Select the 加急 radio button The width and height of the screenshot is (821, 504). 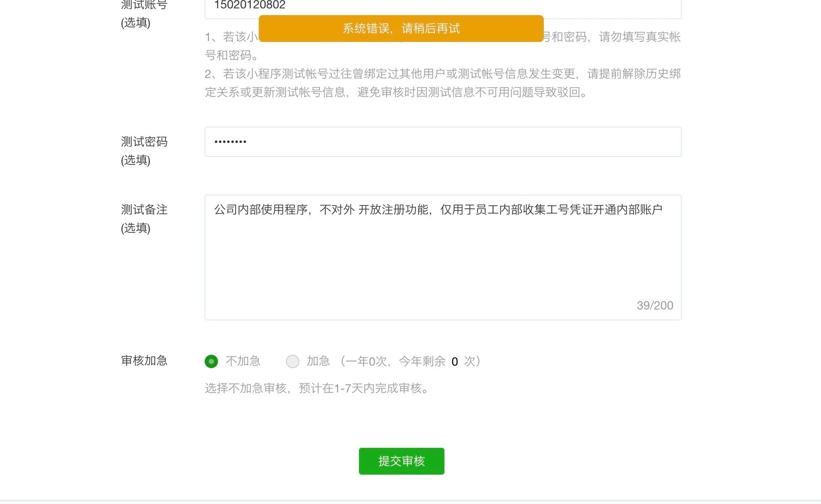click(292, 361)
